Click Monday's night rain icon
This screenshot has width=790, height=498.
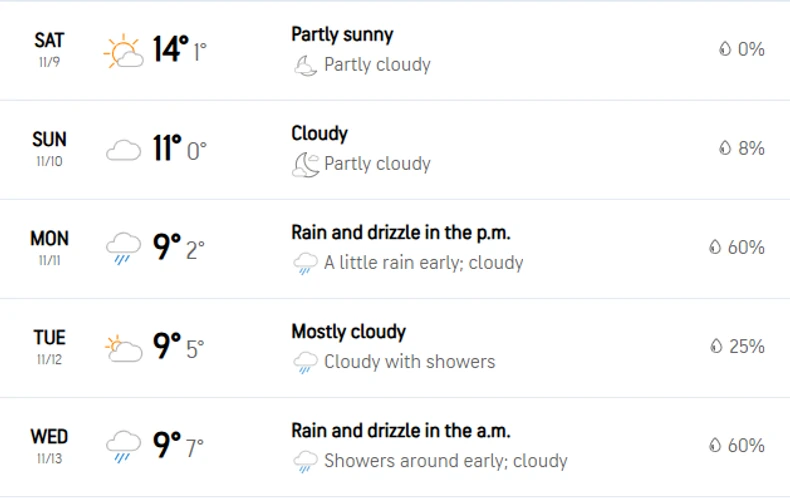click(304, 264)
